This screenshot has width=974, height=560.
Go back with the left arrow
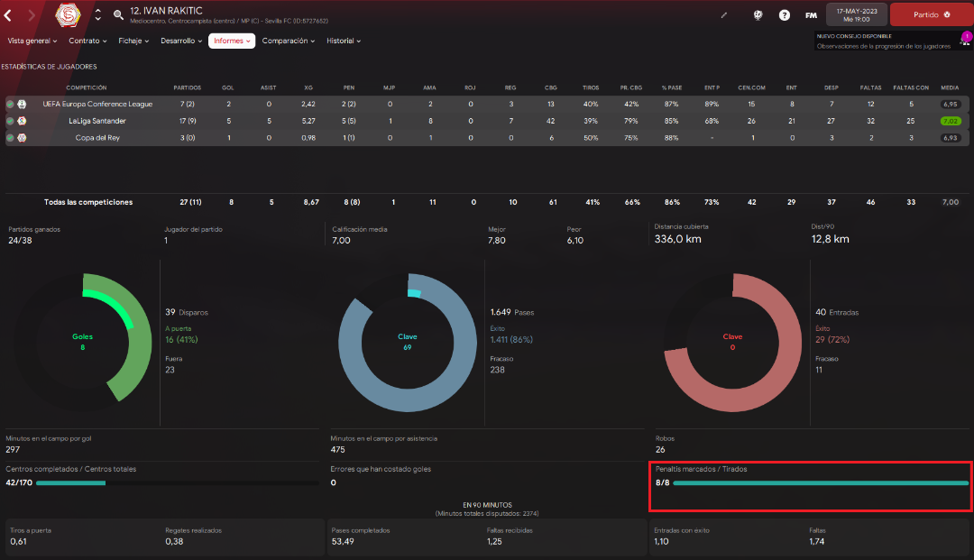click(x=8, y=15)
